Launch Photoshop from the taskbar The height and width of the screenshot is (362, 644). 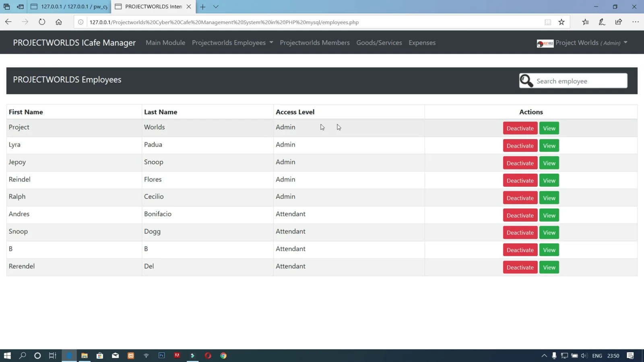point(161,356)
